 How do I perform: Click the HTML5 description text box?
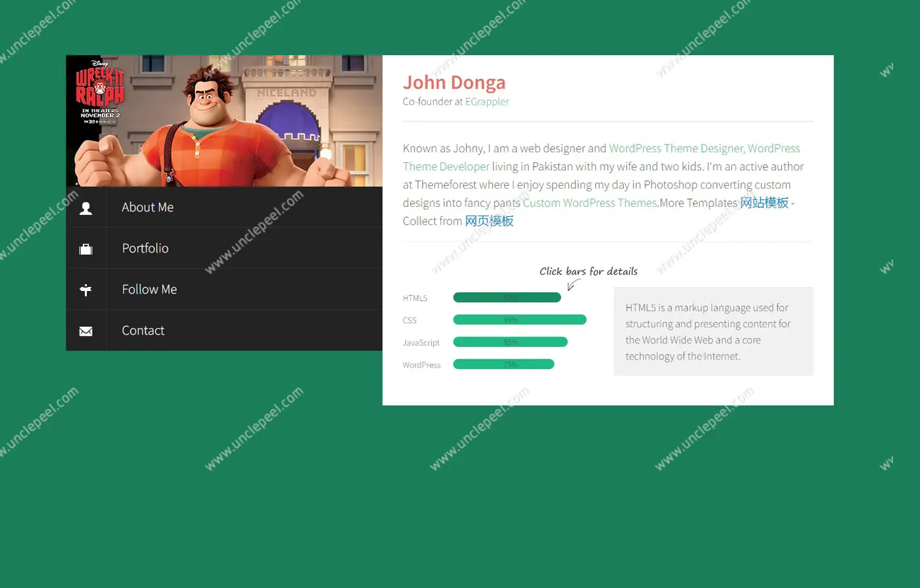pyautogui.click(x=714, y=331)
